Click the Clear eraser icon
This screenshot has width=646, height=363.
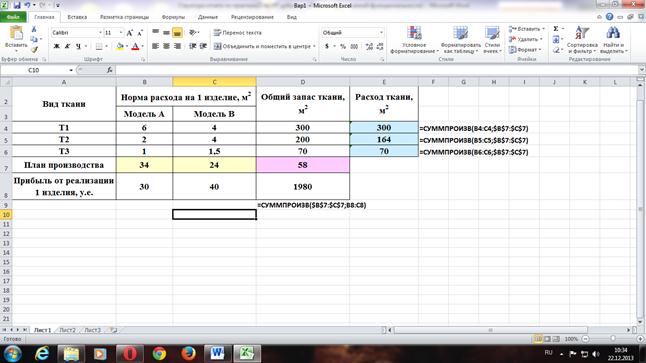[x=556, y=49]
